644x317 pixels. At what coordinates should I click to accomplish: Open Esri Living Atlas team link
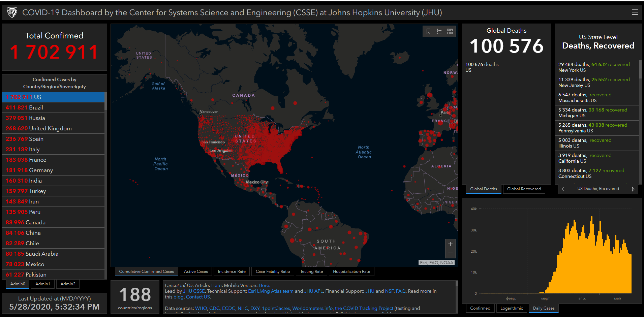(271, 291)
